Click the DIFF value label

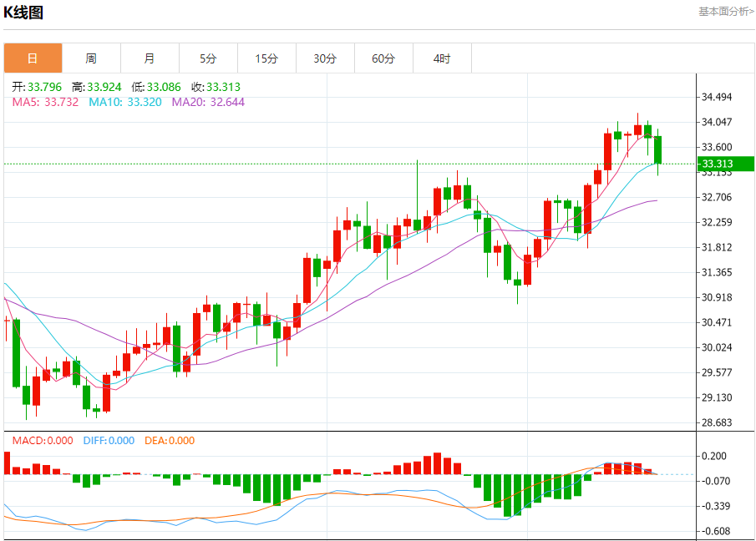click(x=109, y=440)
